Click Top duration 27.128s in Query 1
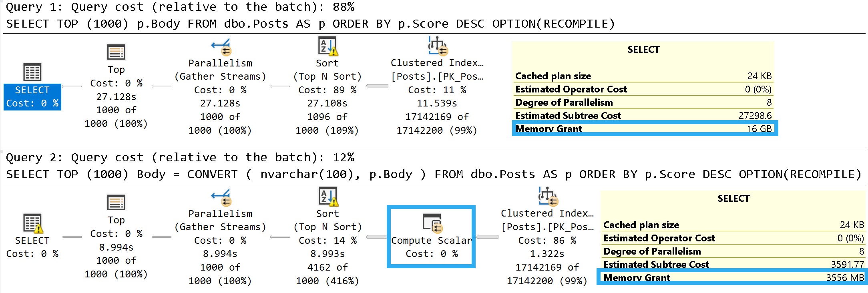This screenshot has width=868, height=293. point(116,97)
